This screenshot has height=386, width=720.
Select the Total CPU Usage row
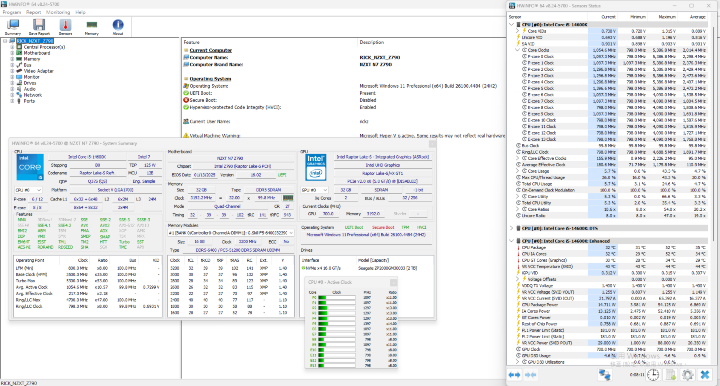click(612, 184)
